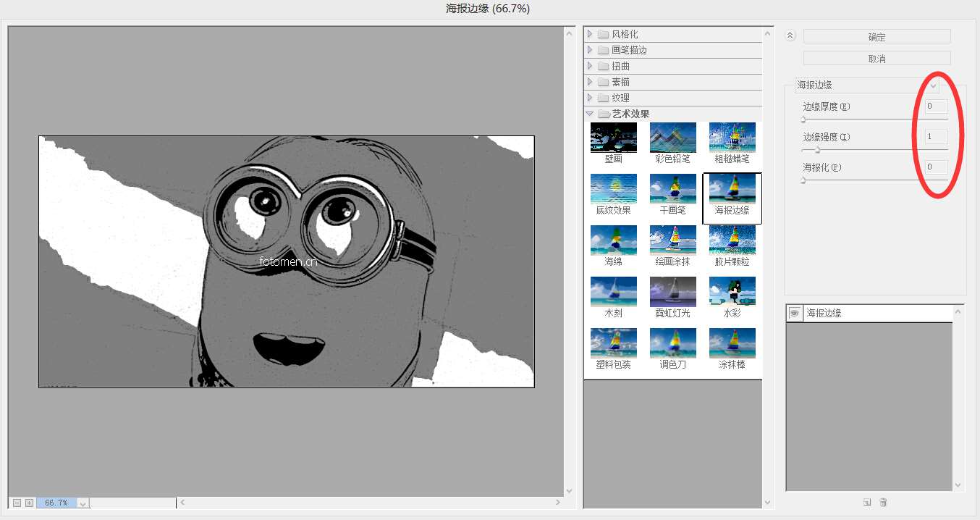Click the preview vertical scrollbar down arrow
The height and width of the screenshot is (520, 980).
569,490
